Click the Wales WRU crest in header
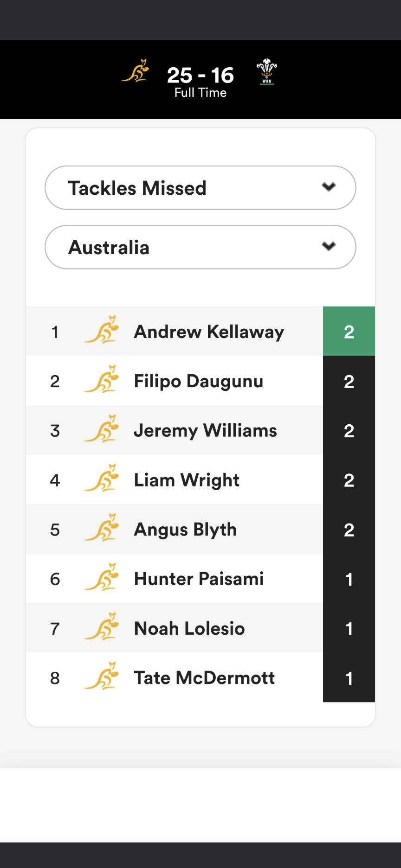The height and width of the screenshot is (868, 401). 267,72
